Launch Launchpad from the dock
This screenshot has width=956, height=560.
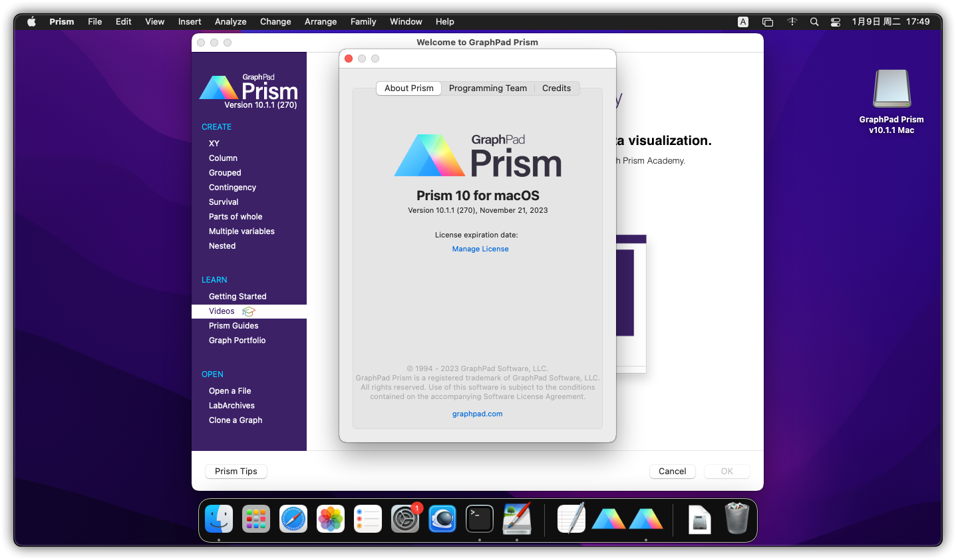click(256, 519)
